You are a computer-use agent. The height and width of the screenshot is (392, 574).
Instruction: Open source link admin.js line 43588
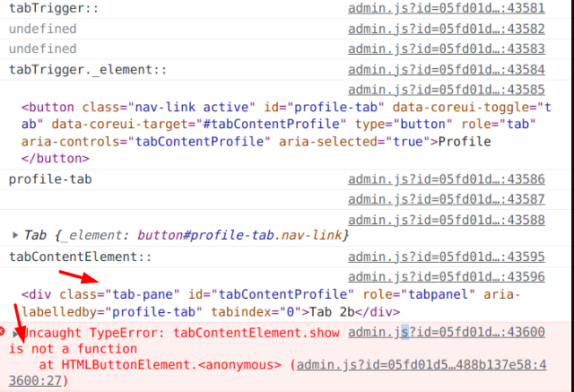[x=447, y=220]
